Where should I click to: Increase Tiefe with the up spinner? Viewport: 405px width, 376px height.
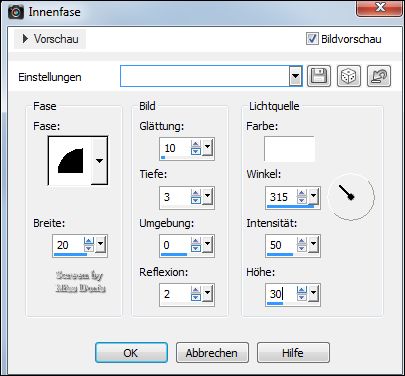pyautogui.click(x=196, y=193)
